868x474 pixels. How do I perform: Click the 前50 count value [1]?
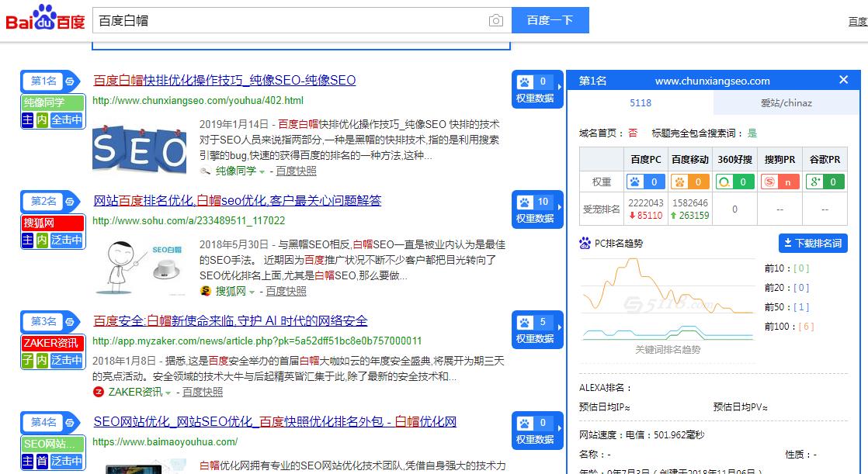(x=801, y=307)
